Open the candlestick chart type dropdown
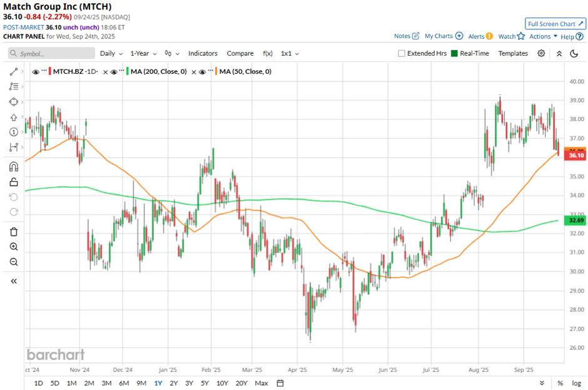The width and height of the screenshot is (588, 390). pyautogui.click(x=172, y=54)
